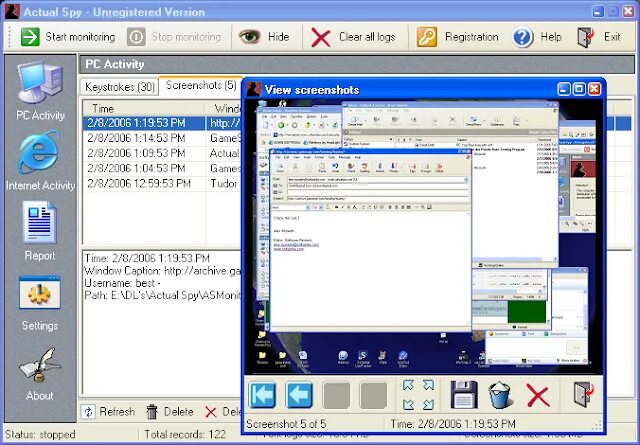Select row 2/8/2006 1:19:53 PM
The height and width of the screenshot is (445, 640).
pyautogui.click(x=162, y=123)
